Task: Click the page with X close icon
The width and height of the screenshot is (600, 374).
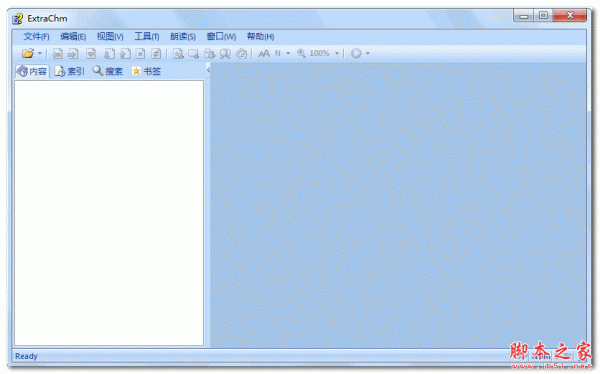Action: pyautogui.click(x=140, y=54)
